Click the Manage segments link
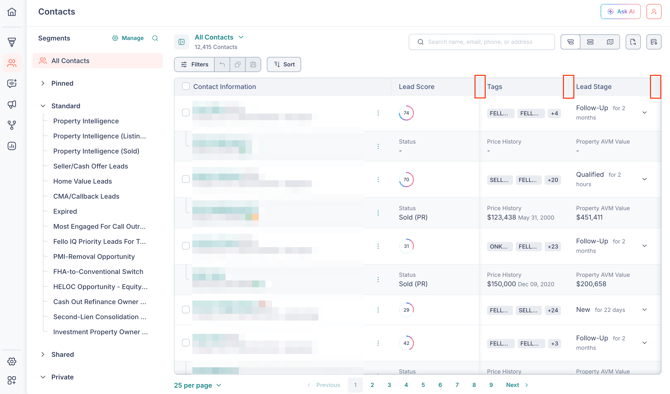The width and height of the screenshot is (670, 394). tap(128, 38)
